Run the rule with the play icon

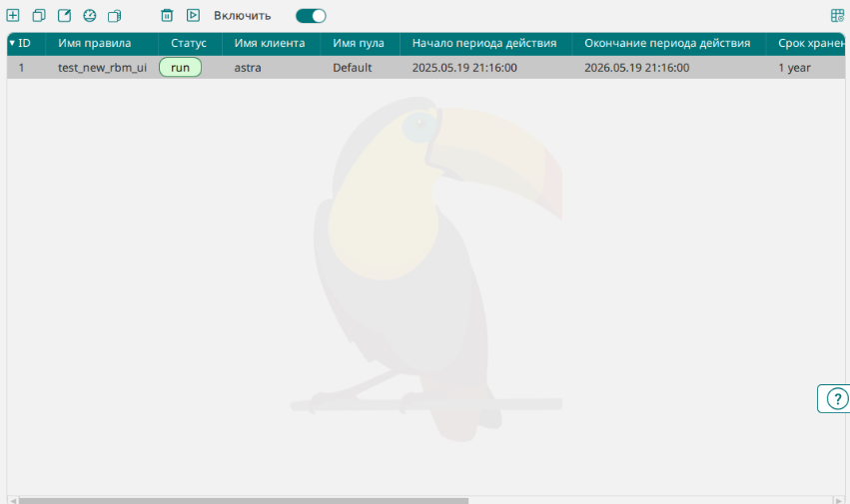pos(193,16)
